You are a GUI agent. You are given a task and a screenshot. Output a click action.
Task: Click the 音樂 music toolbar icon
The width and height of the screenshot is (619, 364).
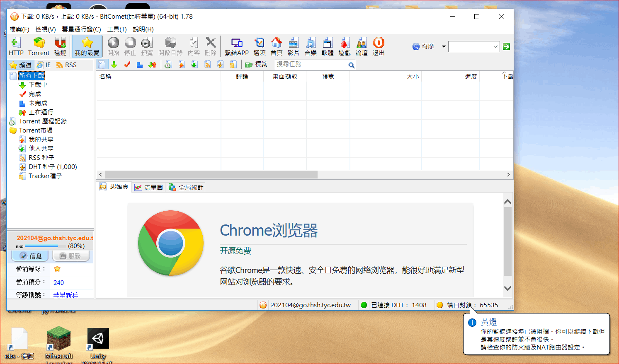point(311,46)
